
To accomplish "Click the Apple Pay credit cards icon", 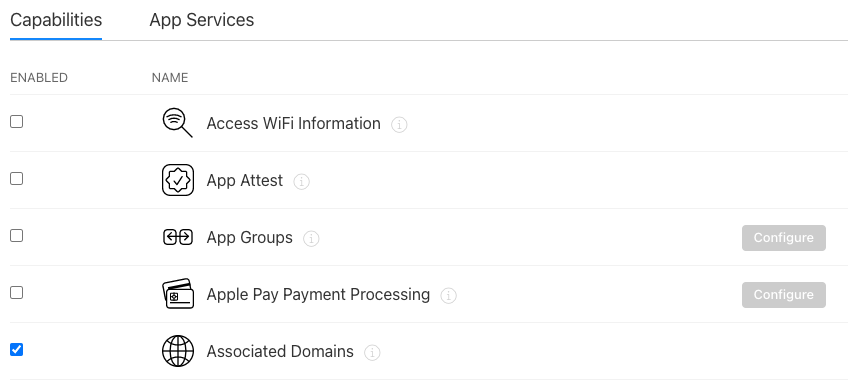I will point(178,294).
